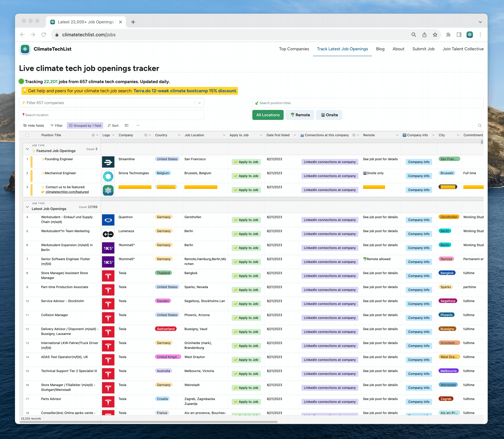The image size is (504, 439).
Task: Click the Streamline company logo thumbnail
Action: click(x=108, y=162)
